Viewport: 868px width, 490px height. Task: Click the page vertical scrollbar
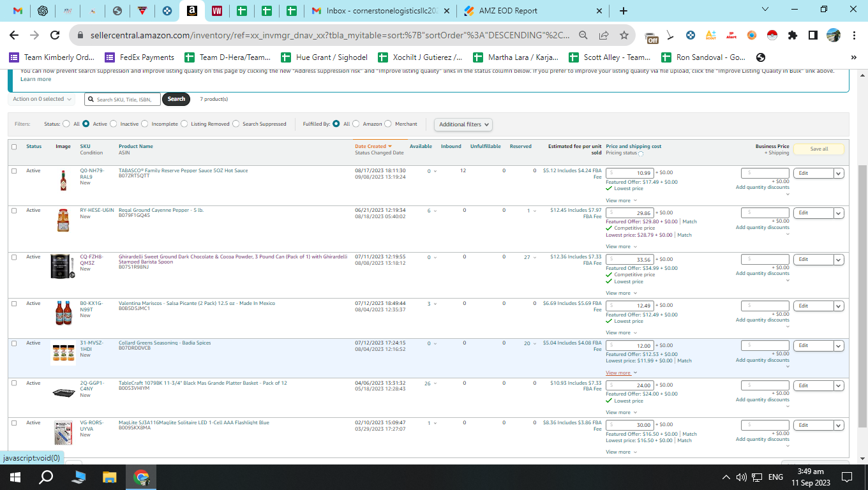[863, 295]
